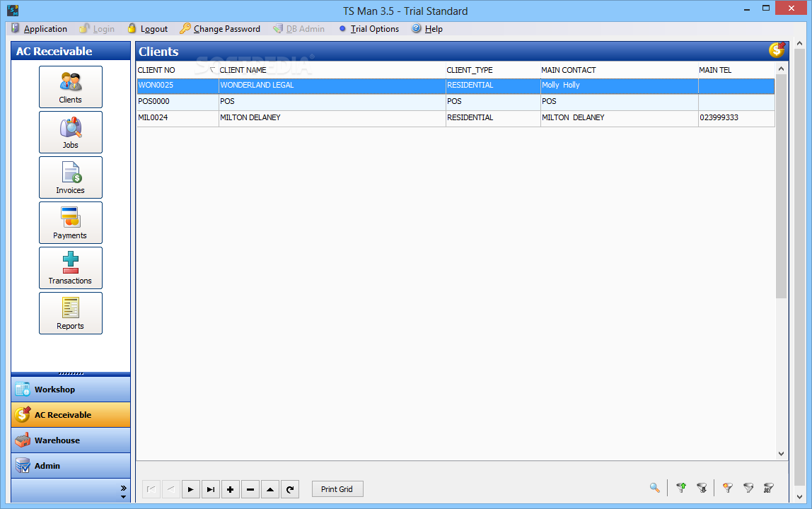The image size is (812, 509).
Task: Refresh the grid data
Action: (x=290, y=489)
